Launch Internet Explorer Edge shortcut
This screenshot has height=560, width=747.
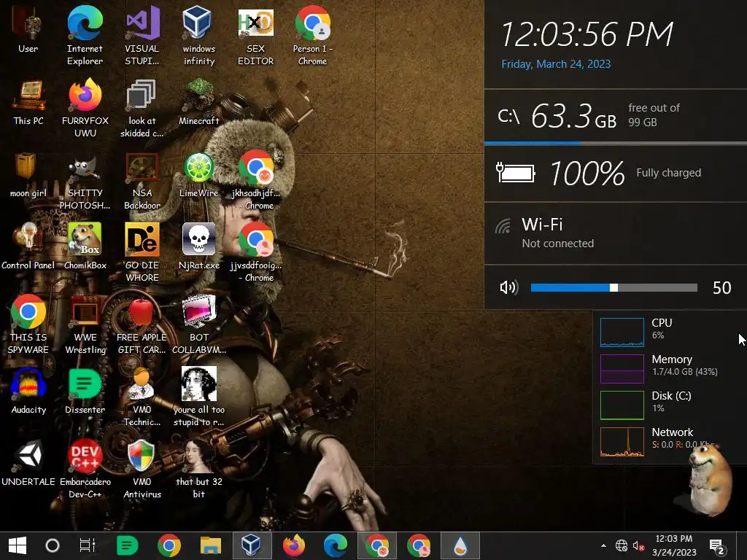pyautogui.click(x=85, y=36)
